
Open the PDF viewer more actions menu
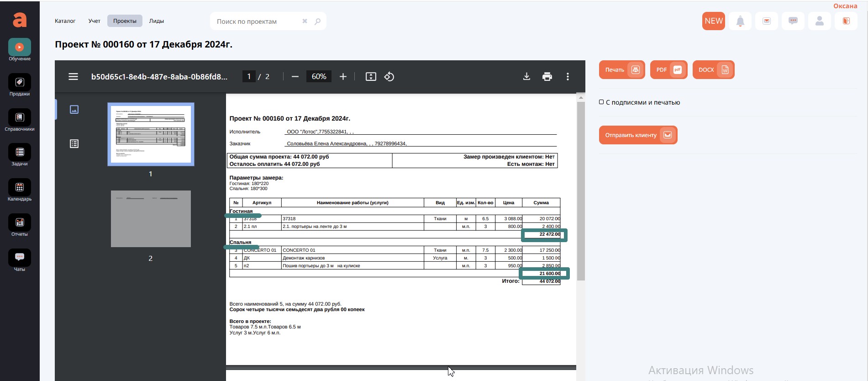tap(568, 77)
